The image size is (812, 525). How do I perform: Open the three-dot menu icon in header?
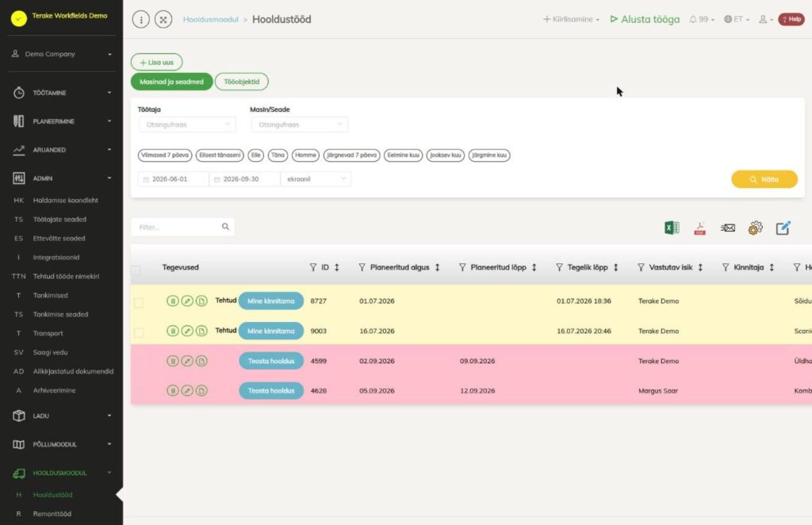[141, 20]
